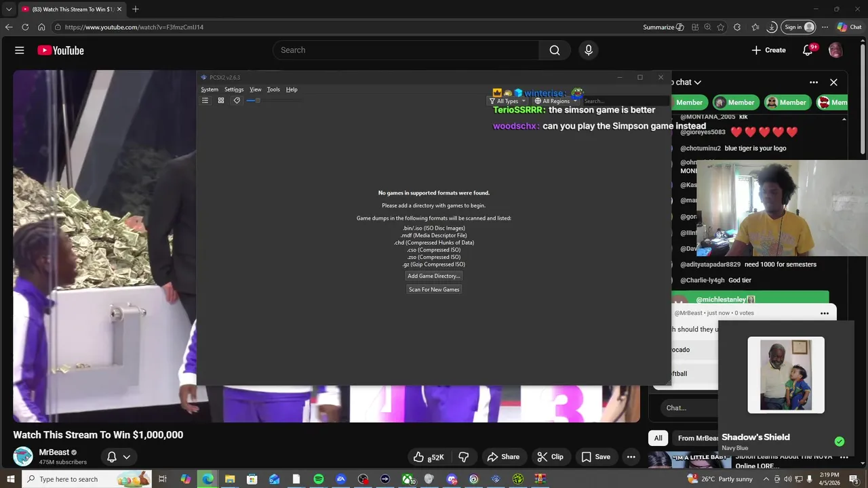Click Scan For New Games button
This screenshot has height=488, width=868.
434,289
